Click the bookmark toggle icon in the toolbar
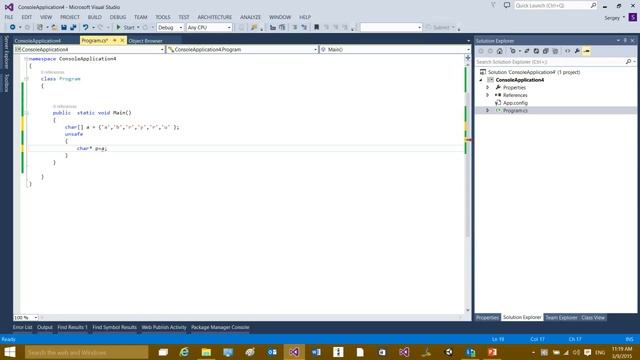This screenshot has height=360, width=640. 316,27
